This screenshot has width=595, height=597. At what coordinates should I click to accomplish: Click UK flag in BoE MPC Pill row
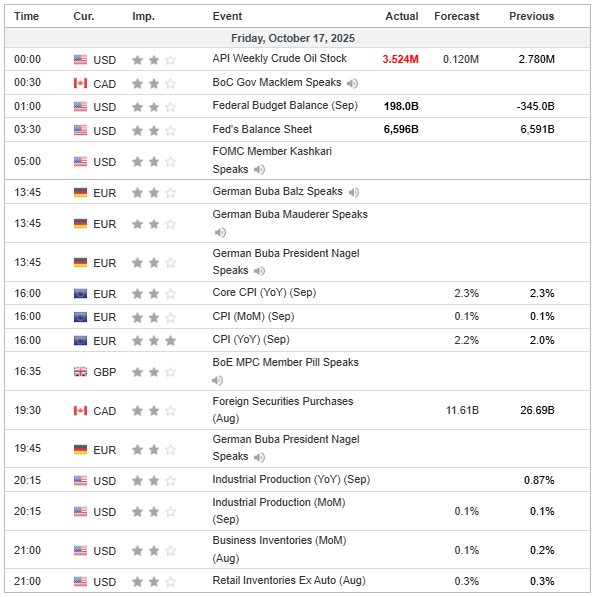coord(80,372)
